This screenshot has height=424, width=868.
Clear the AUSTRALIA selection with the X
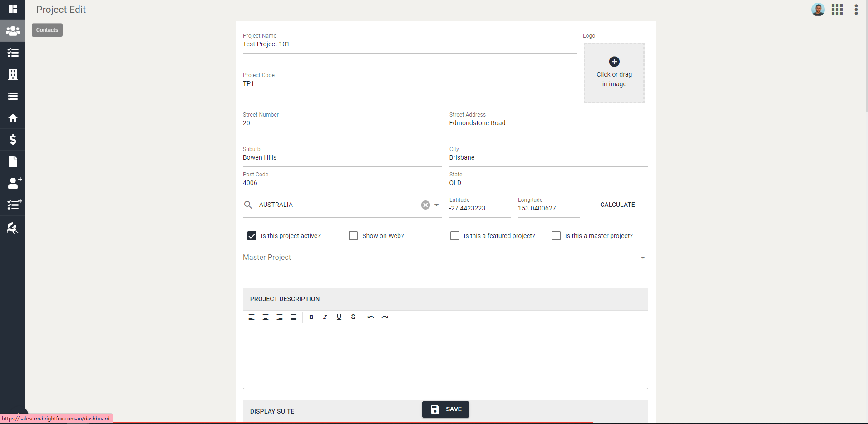click(x=425, y=205)
